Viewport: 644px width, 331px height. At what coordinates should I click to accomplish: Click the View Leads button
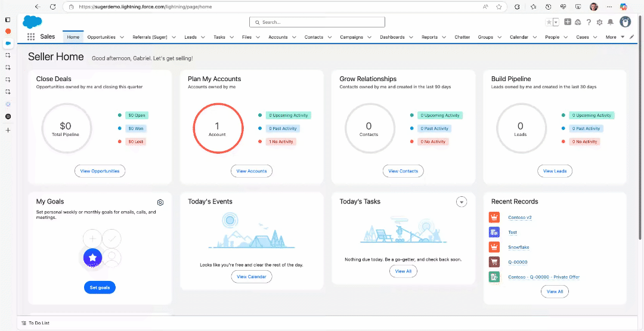point(555,171)
